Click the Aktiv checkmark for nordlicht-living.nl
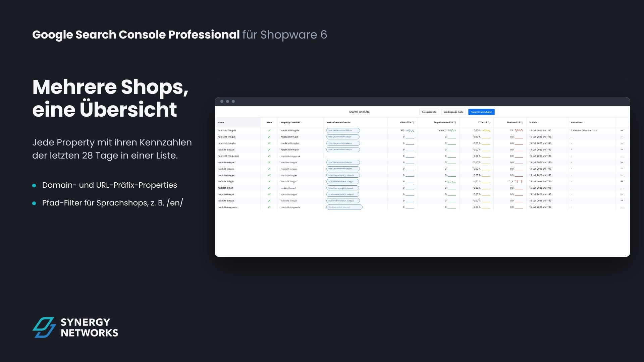Screen dimensions: 644x362 tap(269, 194)
